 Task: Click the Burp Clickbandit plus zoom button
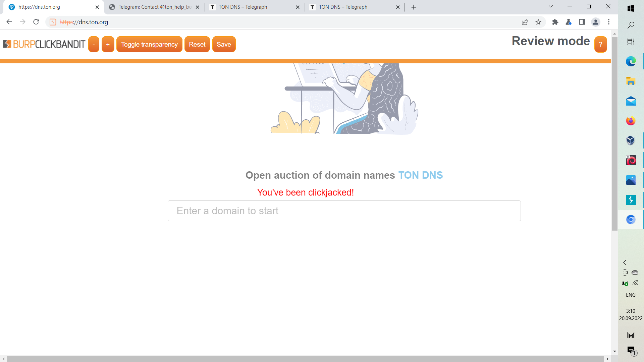(108, 44)
